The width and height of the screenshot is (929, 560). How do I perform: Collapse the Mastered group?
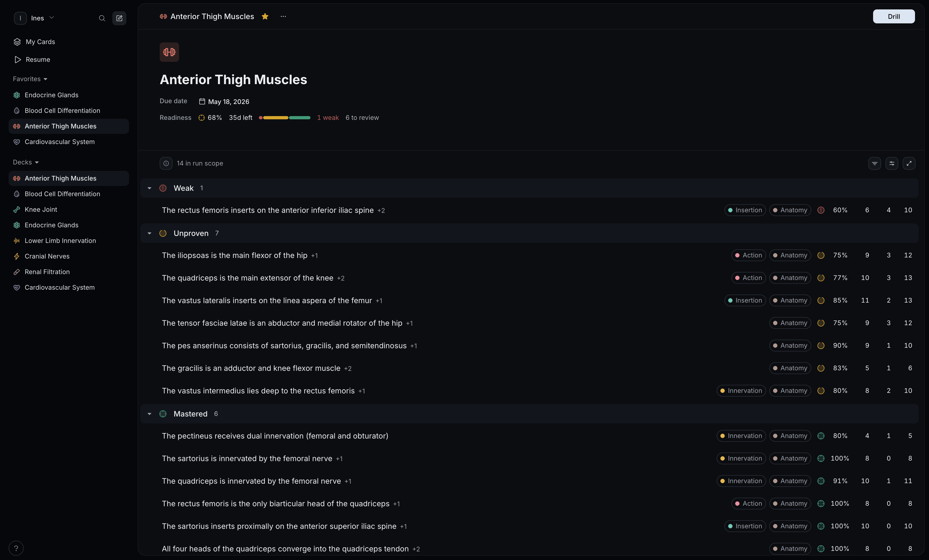[149, 414]
